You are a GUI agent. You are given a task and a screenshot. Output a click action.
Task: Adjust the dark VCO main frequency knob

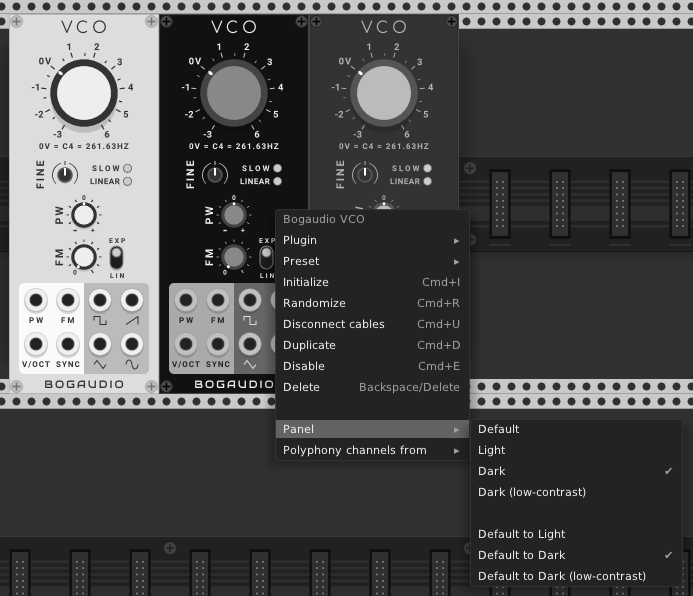coord(234,93)
